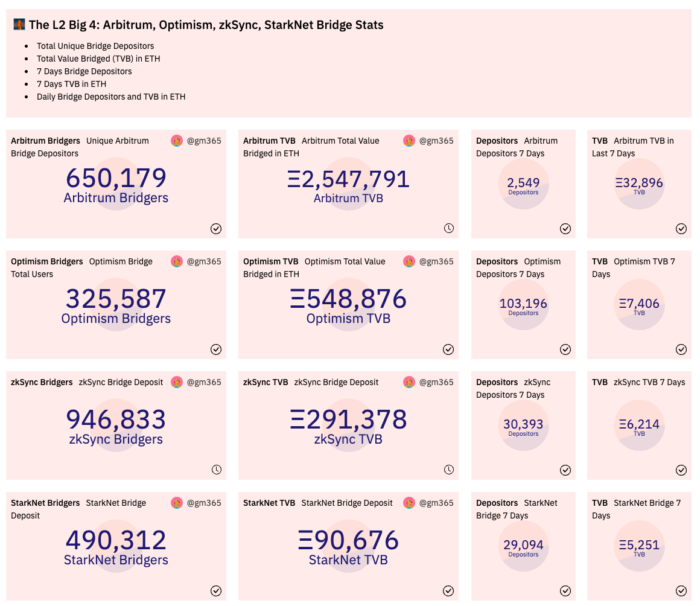This screenshot has width=700, height=606.
Task: Open the Arbitrum TVB query title
Action: point(269,141)
